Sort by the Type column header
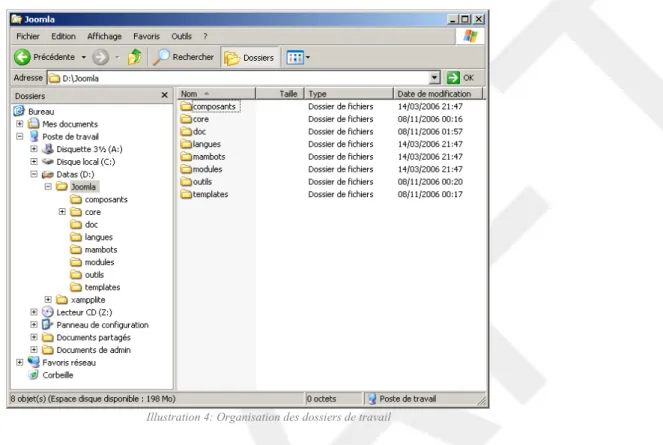 click(x=348, y=93)
